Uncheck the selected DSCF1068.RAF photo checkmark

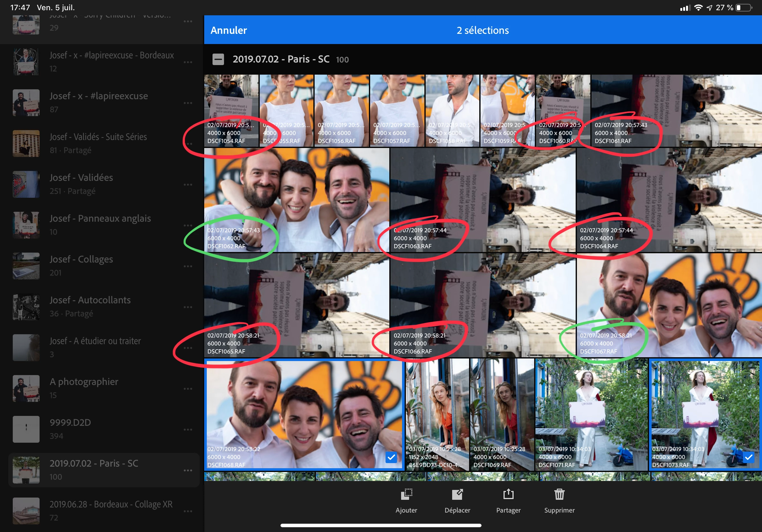pos(391,457)
